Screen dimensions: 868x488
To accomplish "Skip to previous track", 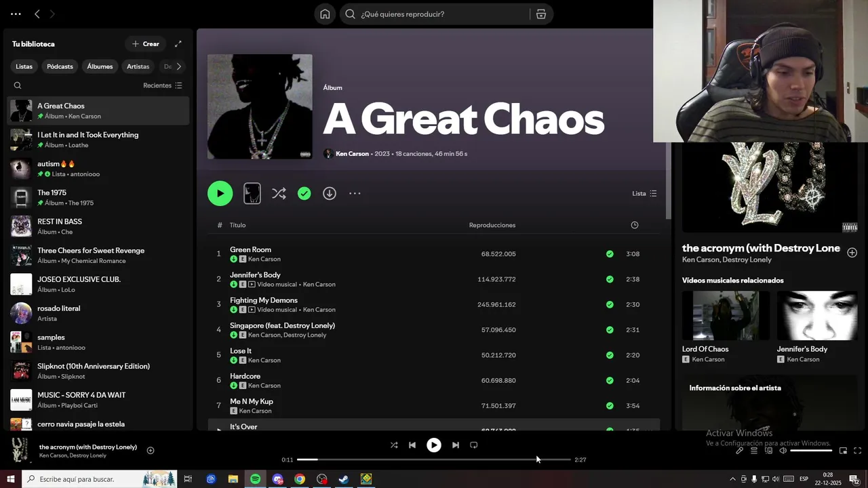I will [412, 445].
